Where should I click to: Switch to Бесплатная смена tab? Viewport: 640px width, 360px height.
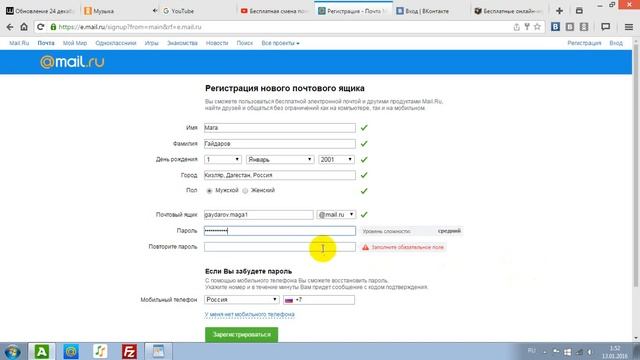click(x=274, y=11)
